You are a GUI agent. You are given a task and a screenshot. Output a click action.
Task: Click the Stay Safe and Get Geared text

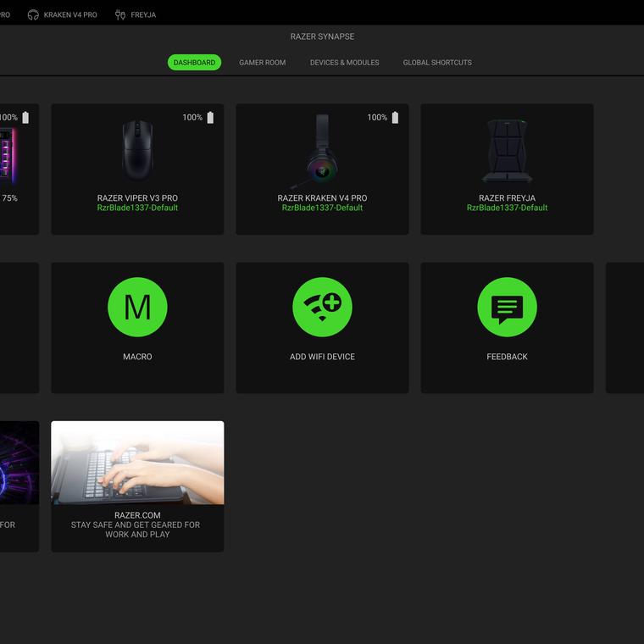coord(137,530)
